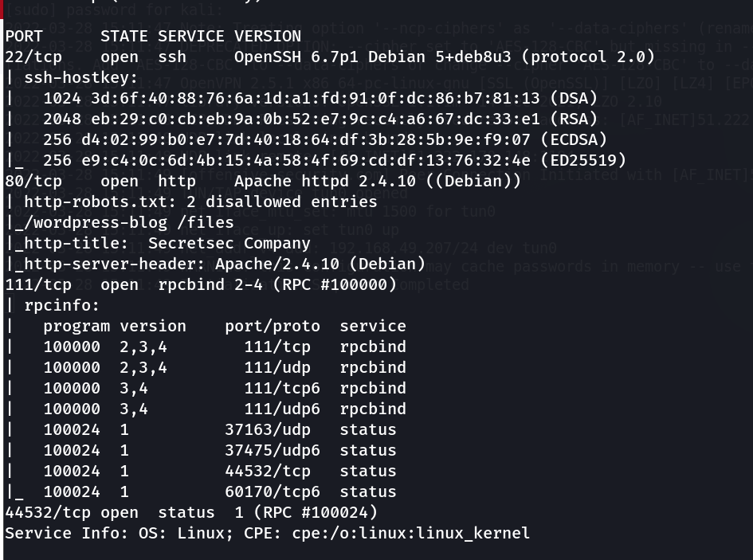Click the 37163/udp status row
This screenshot has height=560, width=753.
tap(219, 430)
